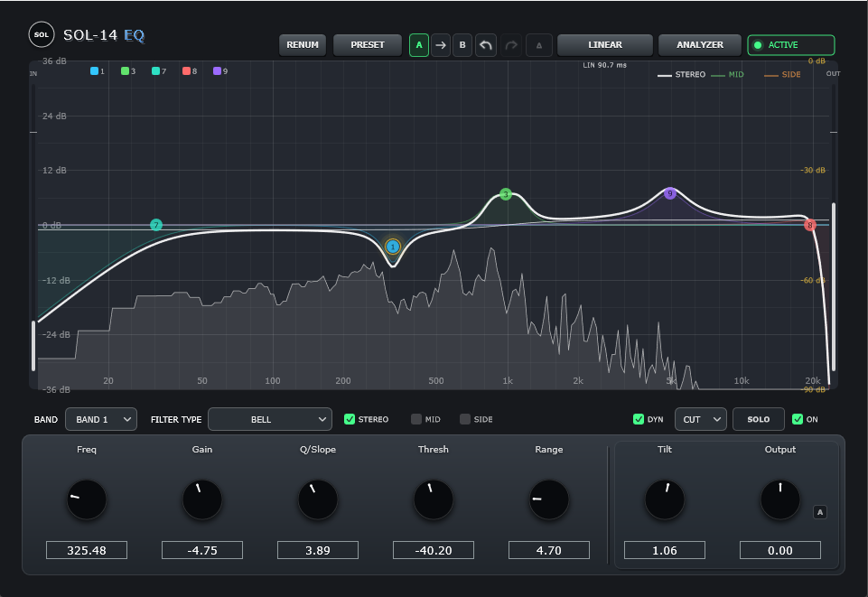Select red band node 8 at 20k

tap(810, 225)
